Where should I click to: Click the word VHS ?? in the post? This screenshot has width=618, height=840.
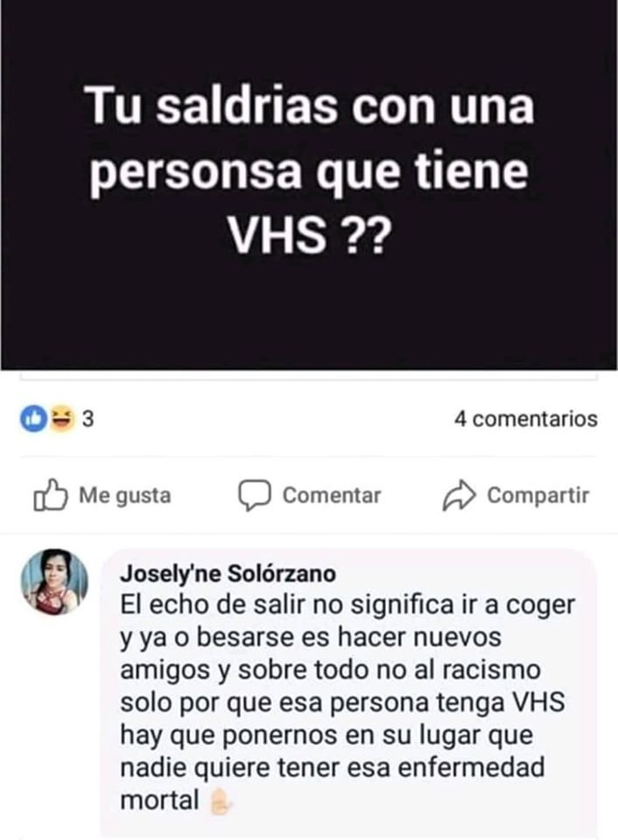pos(307,236)
